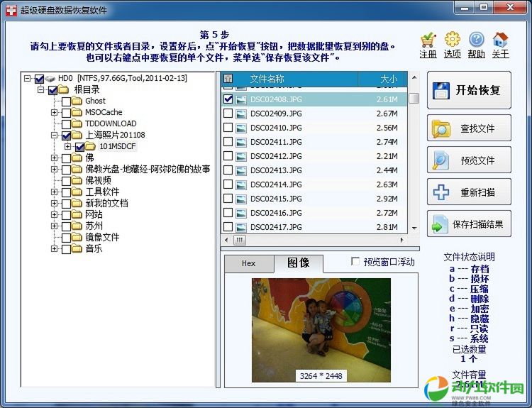Click the HD0 hard drive icon
Image resolution: width=532 pixels, height=408 pixels.
[x=50, y=79]
